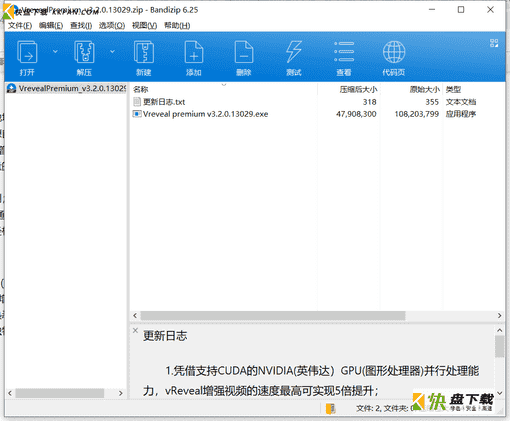Screen dimensions: 510x421
Task: Click the folder tree scroll right arrow
Action: (x=121, y=393)
